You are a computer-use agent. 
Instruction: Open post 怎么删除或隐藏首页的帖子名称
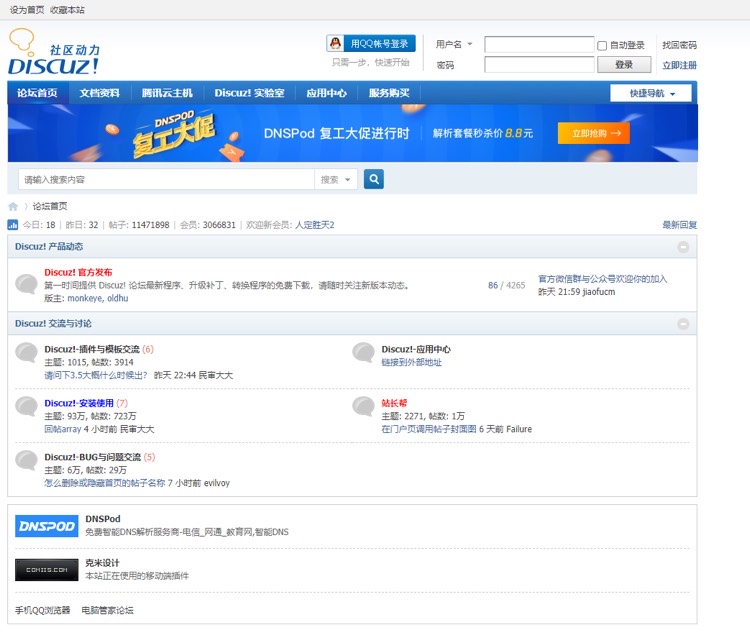pyautogui.click(x=104, y=483)
